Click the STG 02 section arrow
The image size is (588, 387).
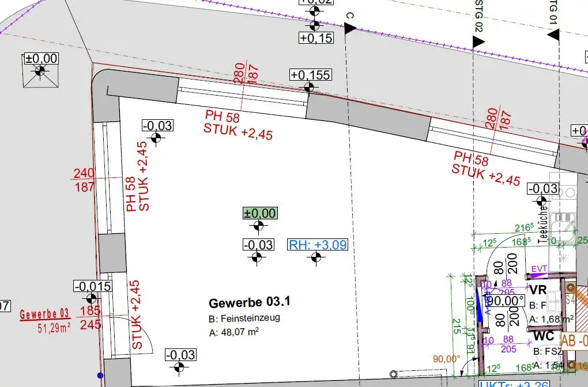pos(478,41)
